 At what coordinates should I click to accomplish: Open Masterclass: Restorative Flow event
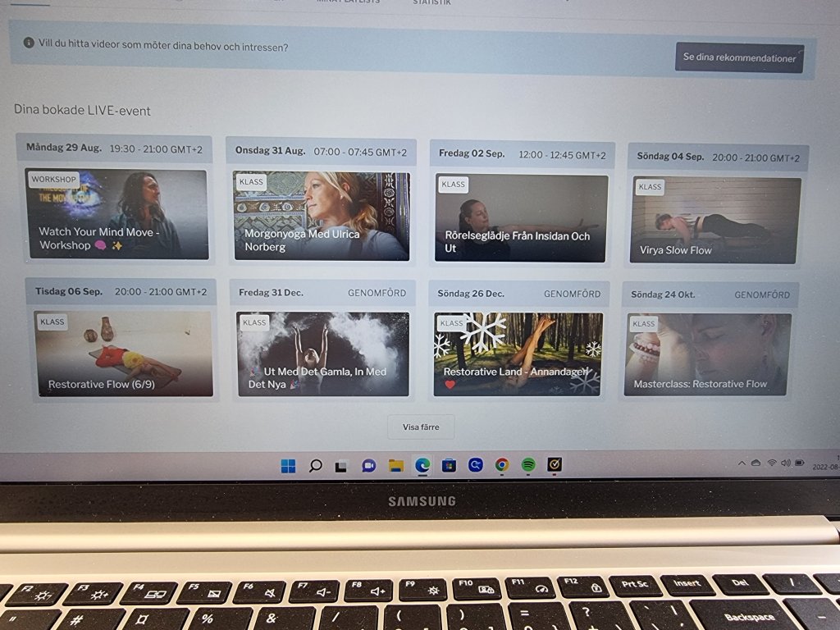tap(707, 354)
